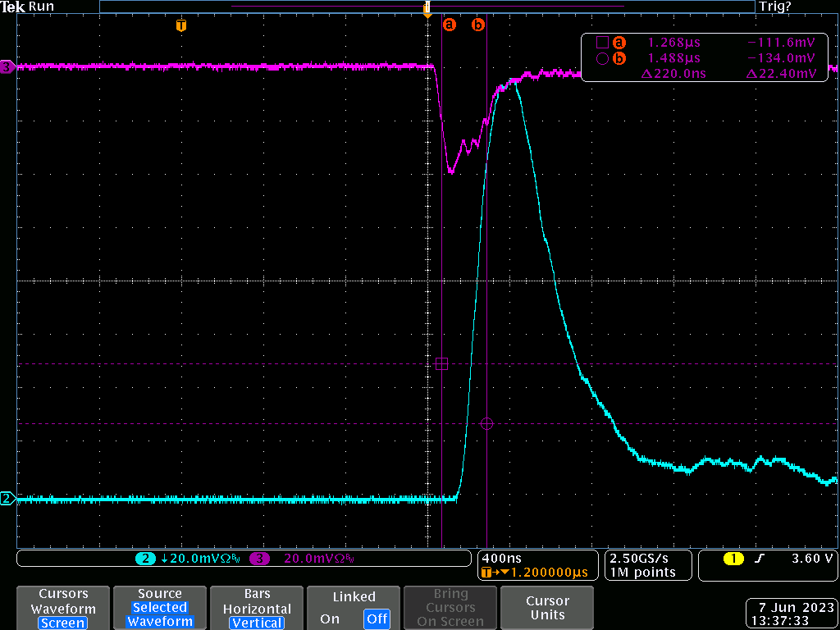840x630 pixels.
Task: Click the square cursor a marker on waveform
Action: (441, 363)
